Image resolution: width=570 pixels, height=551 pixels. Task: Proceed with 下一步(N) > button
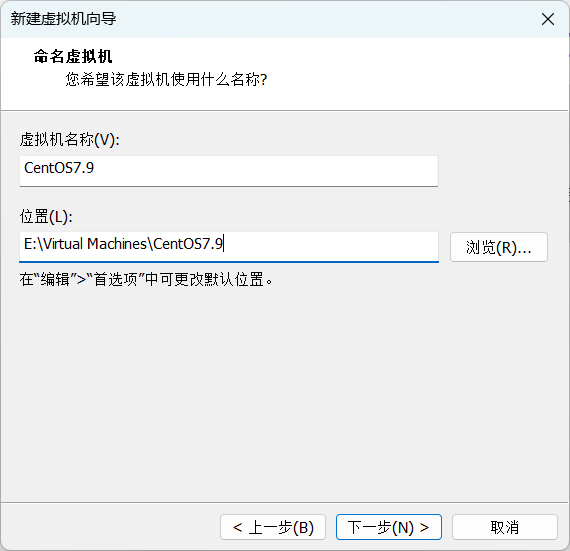tap(389, 527)
